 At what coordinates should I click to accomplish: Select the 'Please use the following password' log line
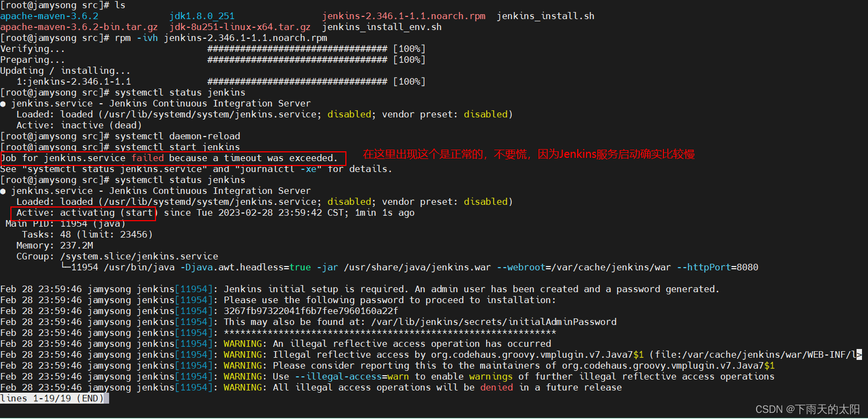[278, 300]
